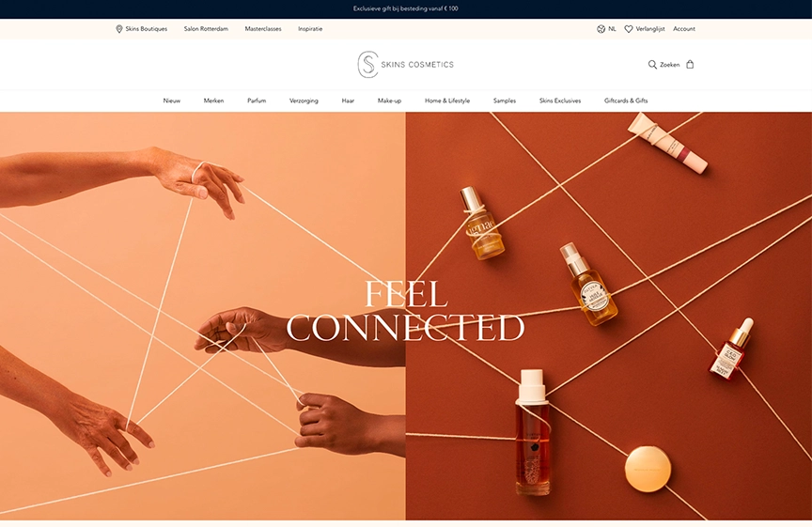The image size is (812, 527).
Task: Open the Merken menu
Action: click(x=214, y=101)
